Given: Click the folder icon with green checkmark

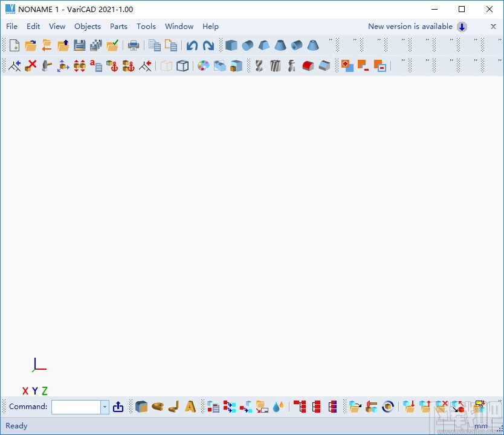Looking at the screenshot, I should tap(112, 45).
